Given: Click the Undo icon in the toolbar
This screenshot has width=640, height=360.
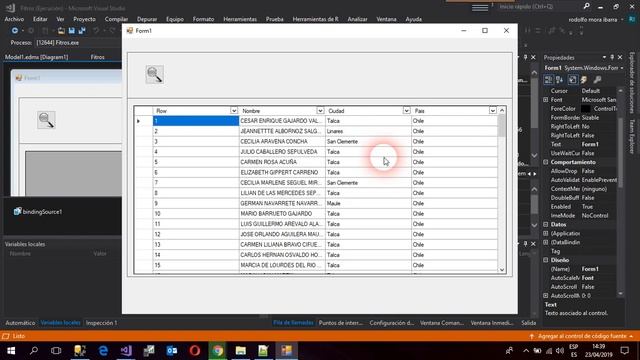Looking at the screenshot, I should (x=96, y=31).
